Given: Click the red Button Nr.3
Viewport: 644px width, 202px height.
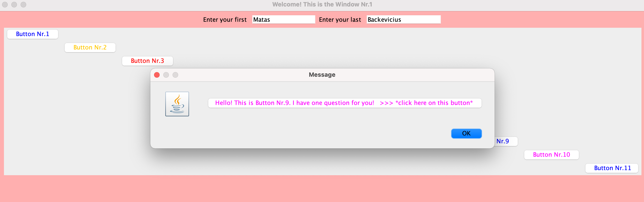Looking at the screenshot, I should (x=148, y=61).
